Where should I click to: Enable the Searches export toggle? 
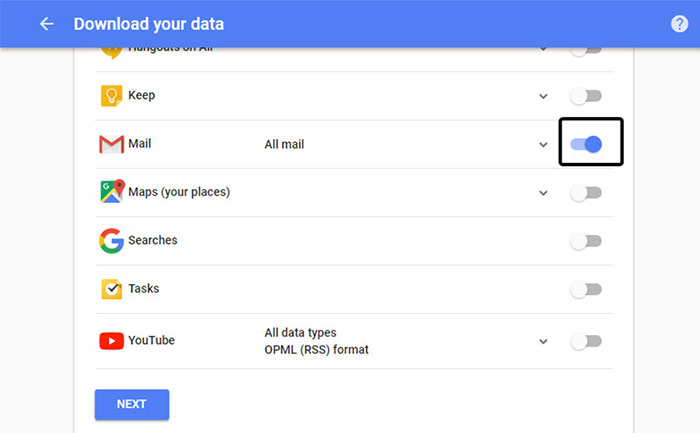(586, 241)
